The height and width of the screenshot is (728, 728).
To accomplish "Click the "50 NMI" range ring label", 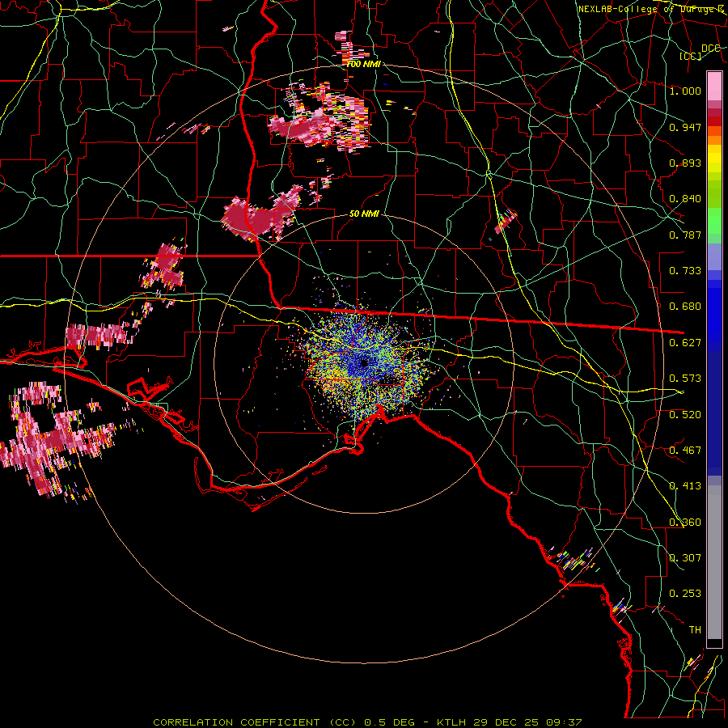I will click(x=364, y=214).
